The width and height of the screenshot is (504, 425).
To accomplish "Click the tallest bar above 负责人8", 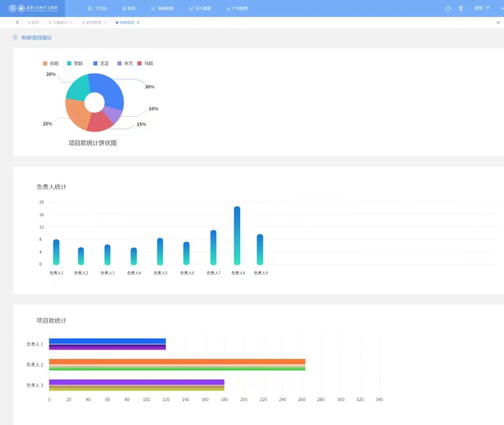I will coord(237,235).
